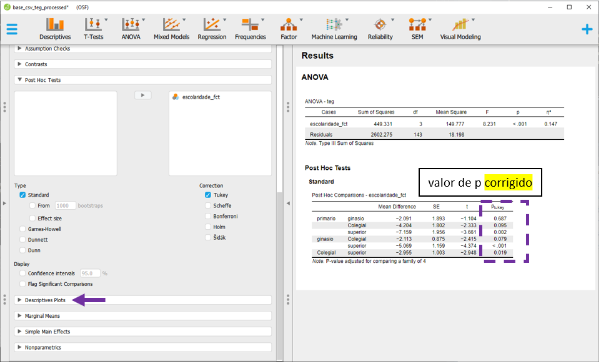
Task: Click the ANOVA toolbar icon
Action: point(131,28)
